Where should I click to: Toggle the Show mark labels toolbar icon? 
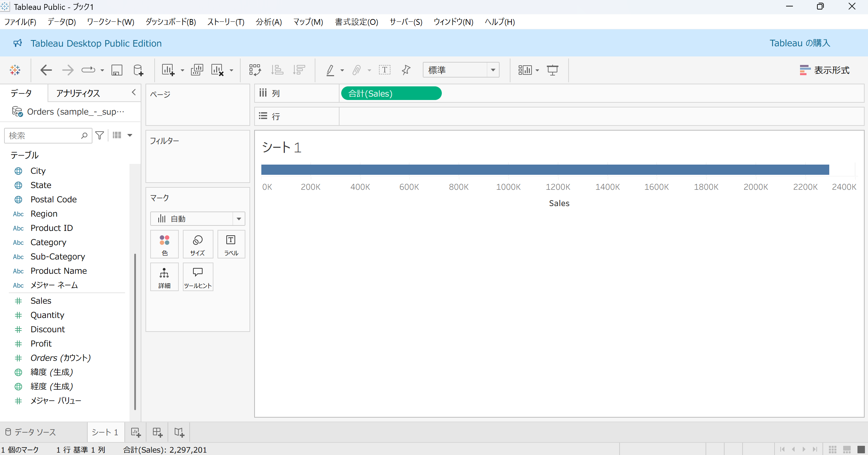click(384, 70)
